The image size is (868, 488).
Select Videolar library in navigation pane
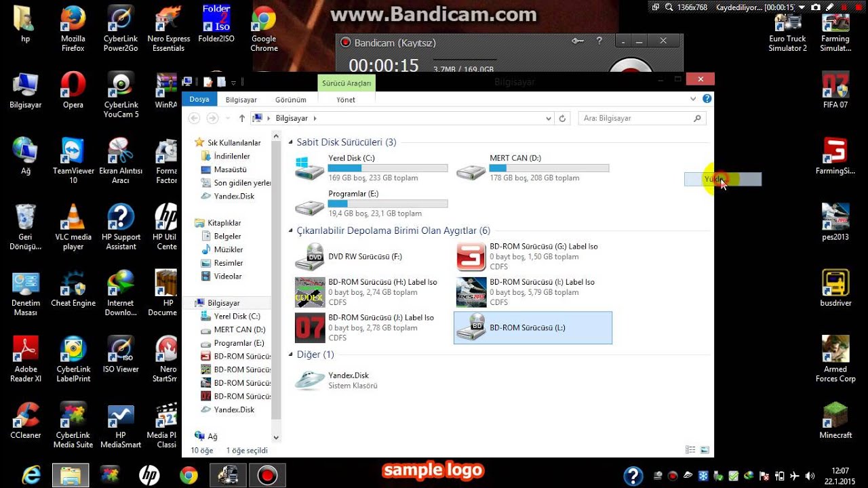tap(227, 276)
